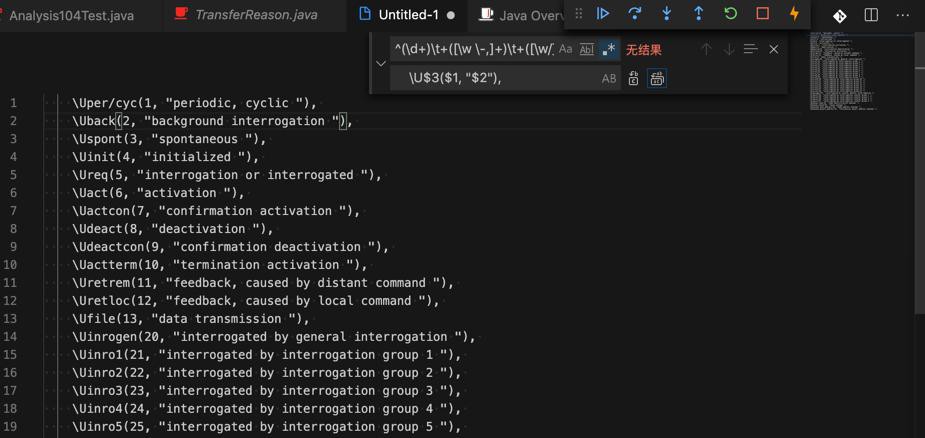Open the Analysis104Test.java tab

point(71,15)
